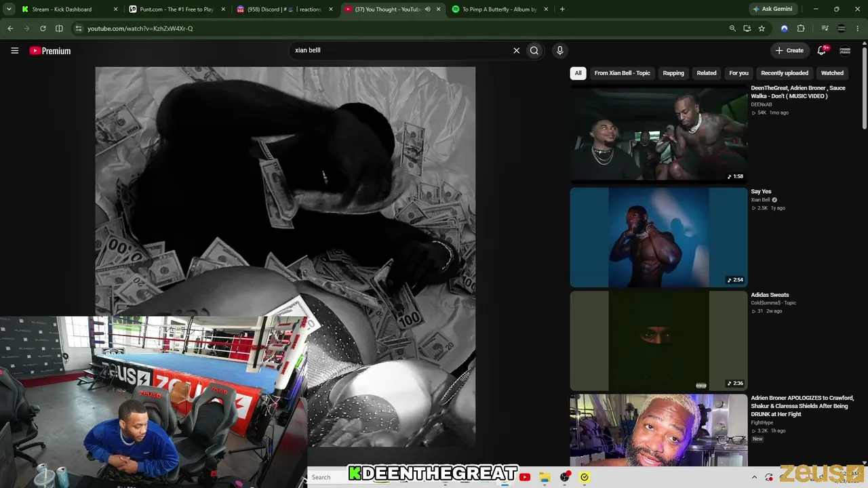Open the Extensions puzzle menu
The height and width of the screenshot is (488, 868).
[x=801, y=28]
